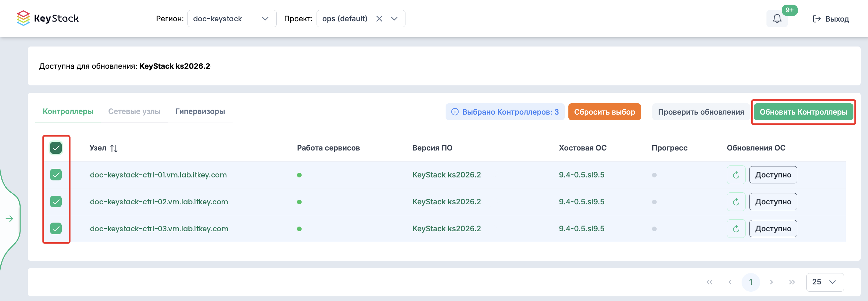Viewport: 868px width, 301px height.
Task: Switch to the Гипервизоры tab
Action: tap(200, 111)
